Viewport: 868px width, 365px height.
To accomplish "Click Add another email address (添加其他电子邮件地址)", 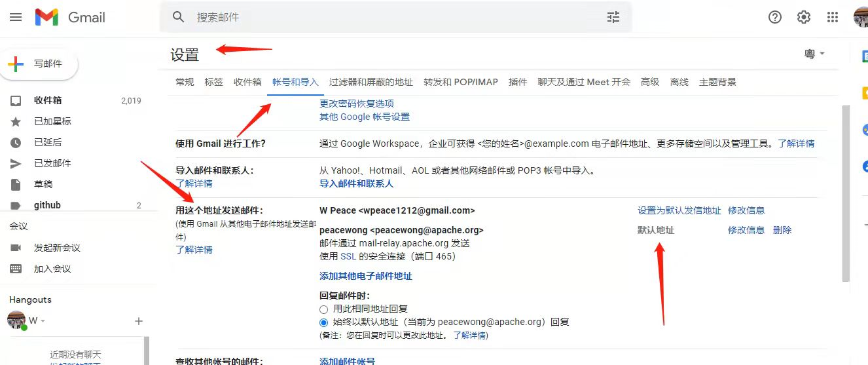I will click(366, 276).
